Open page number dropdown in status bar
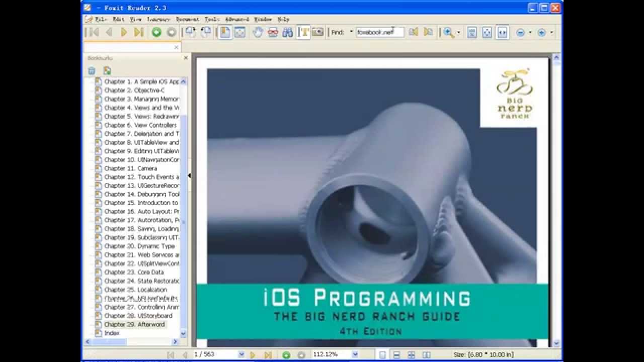 click(x=242, y=354)
